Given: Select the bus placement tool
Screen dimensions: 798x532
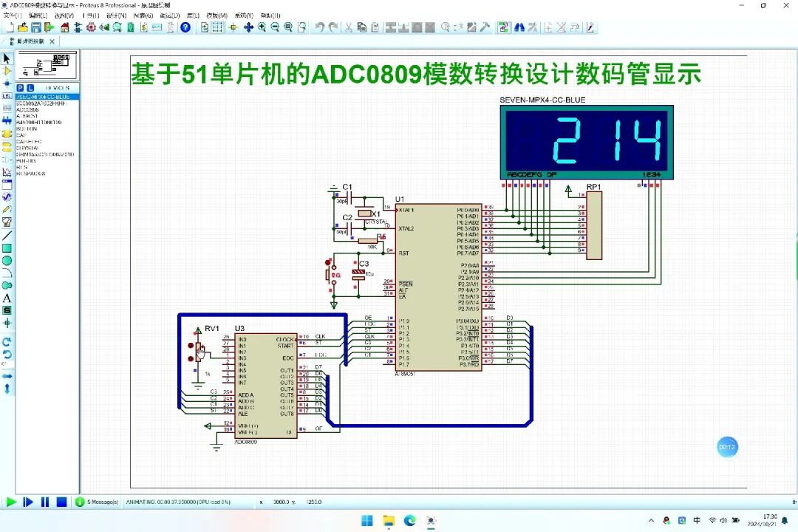Looking at the screenshot, I should (x=7, y=120).
